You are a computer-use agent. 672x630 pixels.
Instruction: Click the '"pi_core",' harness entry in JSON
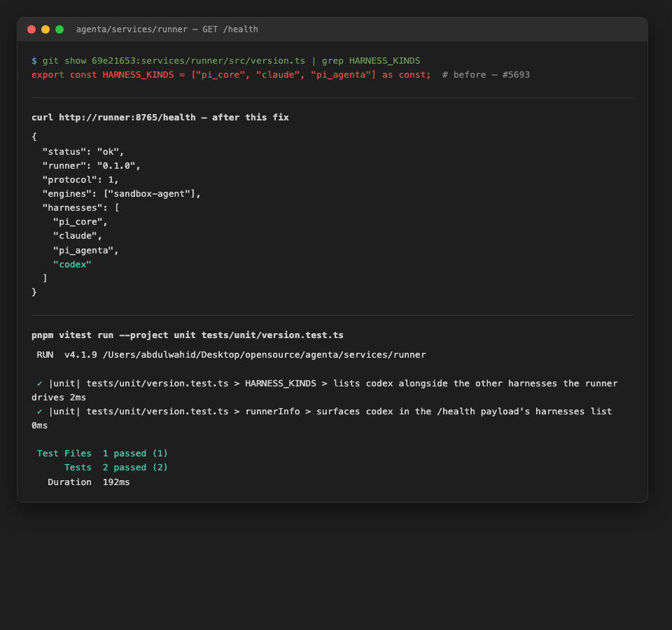80,222
